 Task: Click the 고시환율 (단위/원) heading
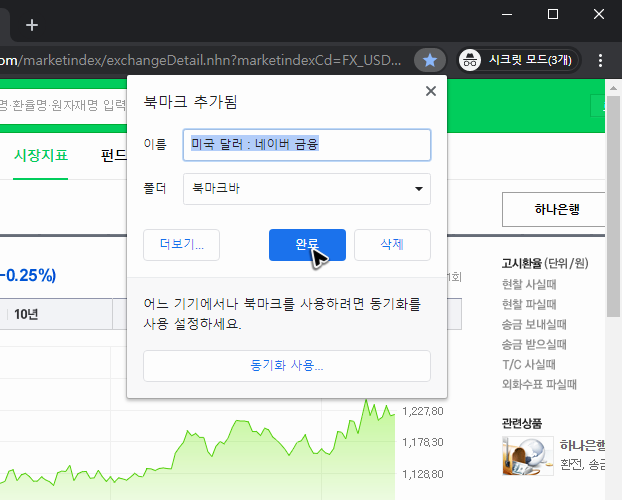[x=545, y=263]
